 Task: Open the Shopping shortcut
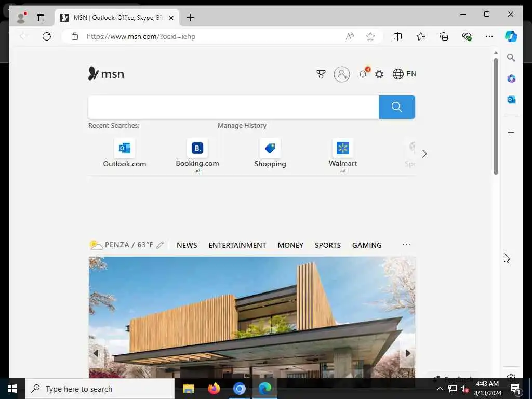tap(270, 153)
